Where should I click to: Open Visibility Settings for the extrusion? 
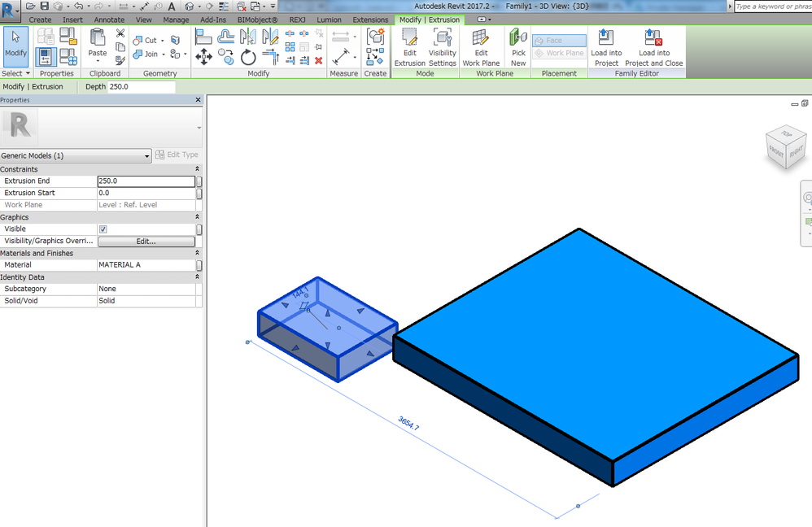click(x=442, y=46)
